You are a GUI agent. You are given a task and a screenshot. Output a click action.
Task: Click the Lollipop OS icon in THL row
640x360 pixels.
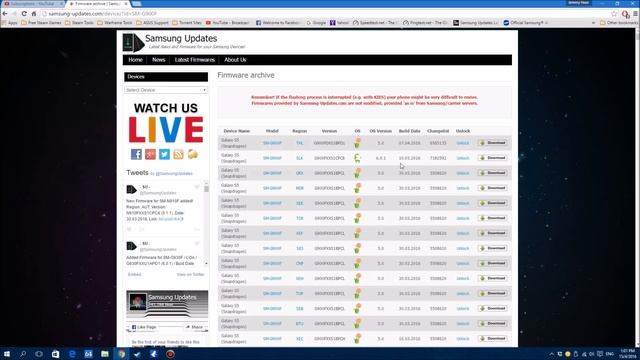click(x=358, y=143)
